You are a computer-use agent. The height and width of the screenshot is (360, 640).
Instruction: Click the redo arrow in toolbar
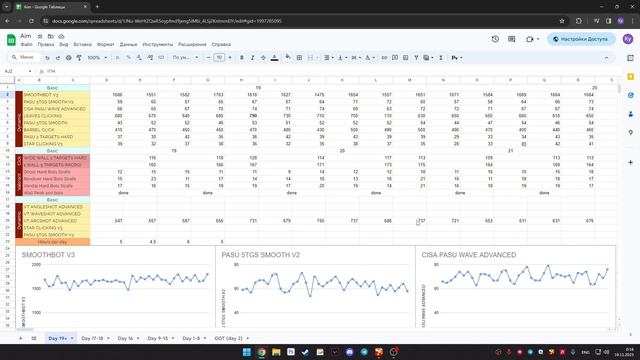58,58
